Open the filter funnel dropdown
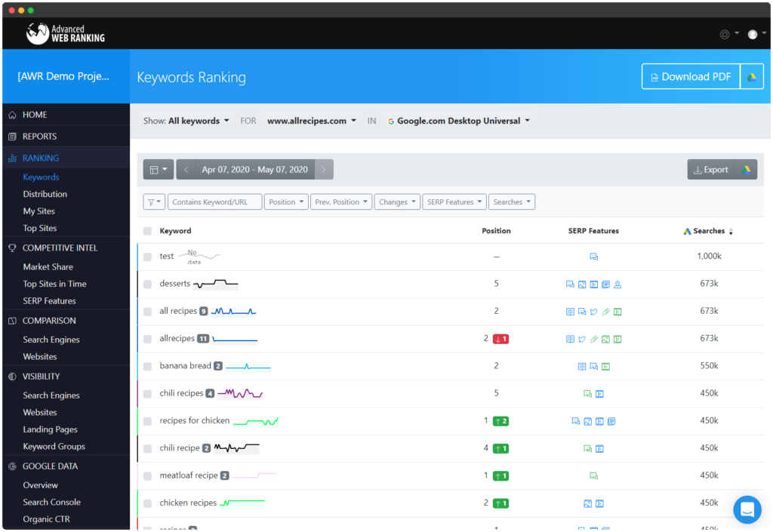Image resolution: width=773 pixels, height=532 pixels. coord(154,202)
